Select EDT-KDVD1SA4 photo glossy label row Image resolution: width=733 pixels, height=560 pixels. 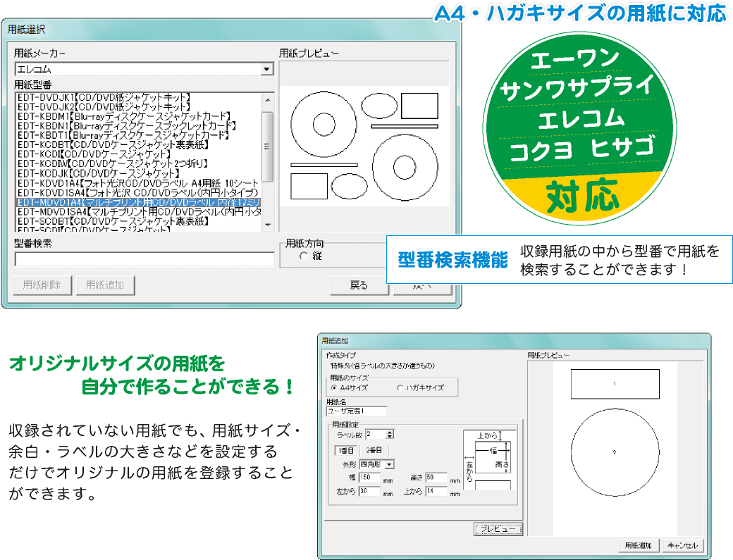[x=139, y=192]
